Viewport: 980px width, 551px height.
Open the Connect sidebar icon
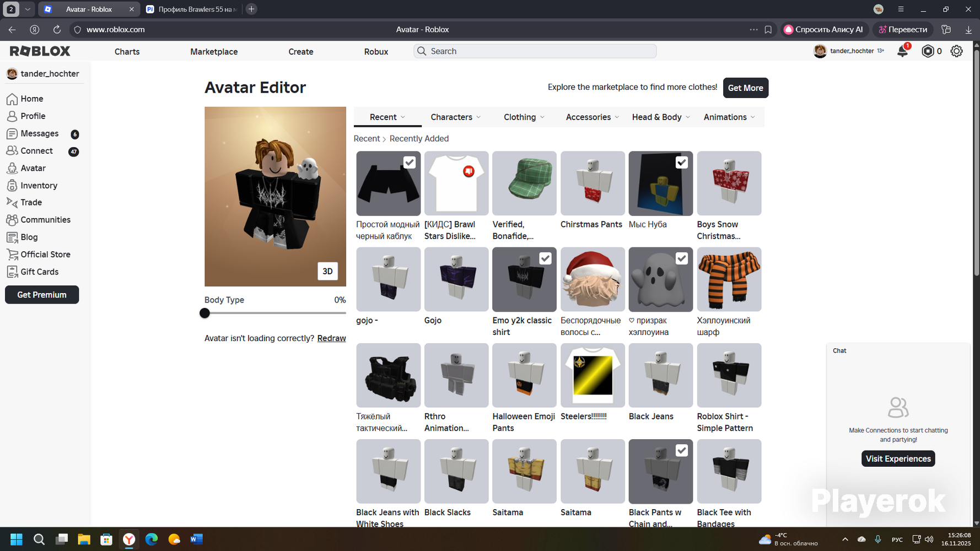12,151
